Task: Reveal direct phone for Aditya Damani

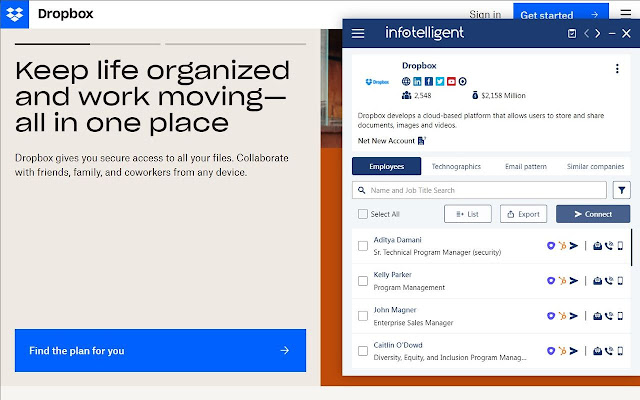Action: click(609, 246)
